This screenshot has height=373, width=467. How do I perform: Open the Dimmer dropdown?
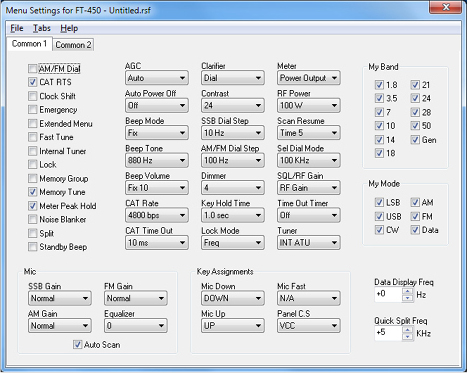(x=233, y=188)
